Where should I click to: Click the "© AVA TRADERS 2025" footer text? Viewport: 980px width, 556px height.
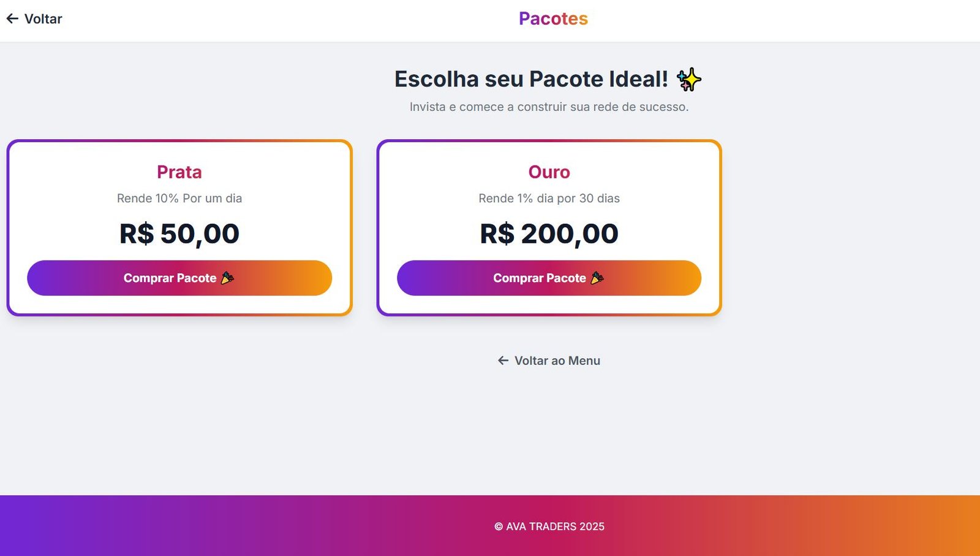point(549,527)
